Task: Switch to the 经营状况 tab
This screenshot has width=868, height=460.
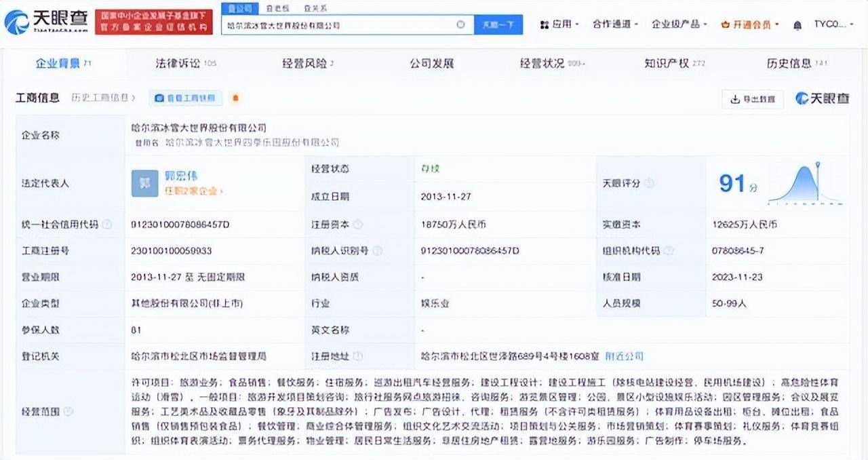Action: point(552,63)
